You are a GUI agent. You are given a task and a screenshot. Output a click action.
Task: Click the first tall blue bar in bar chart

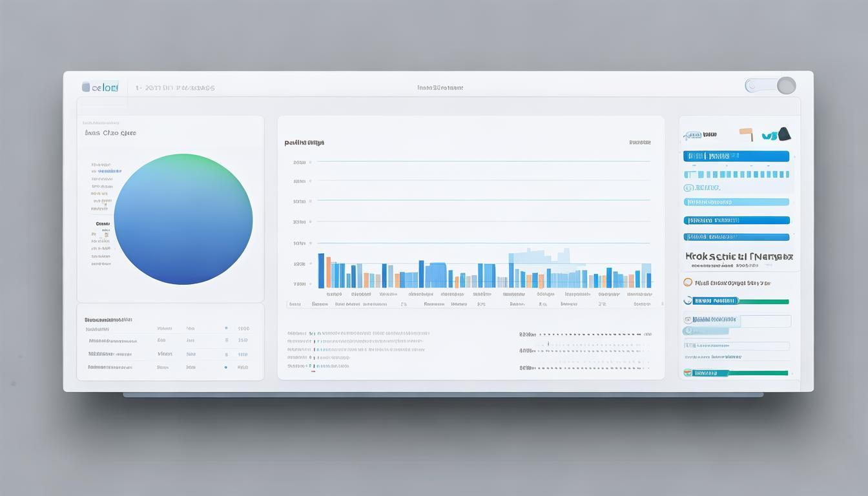(x=321, y=271)
